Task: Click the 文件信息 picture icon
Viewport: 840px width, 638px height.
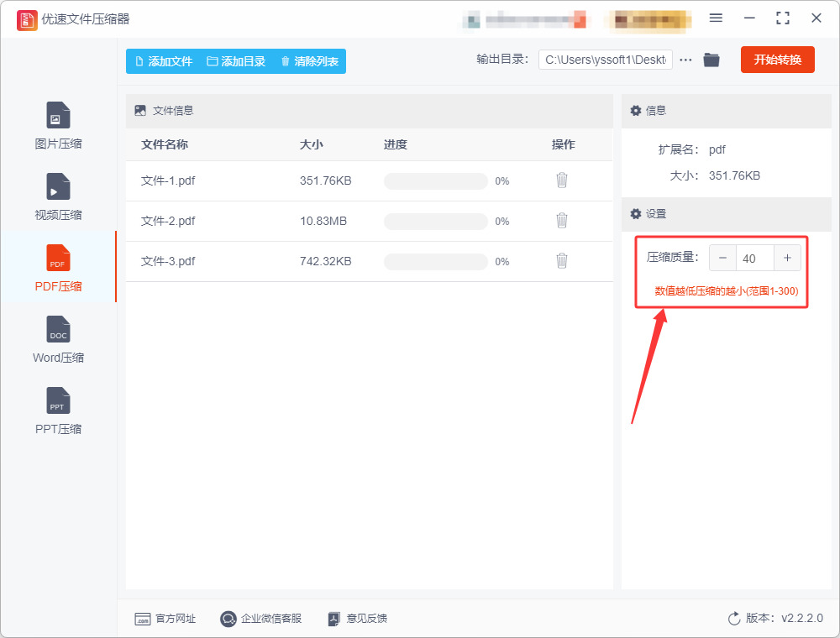Action: [x=140, y=111]
